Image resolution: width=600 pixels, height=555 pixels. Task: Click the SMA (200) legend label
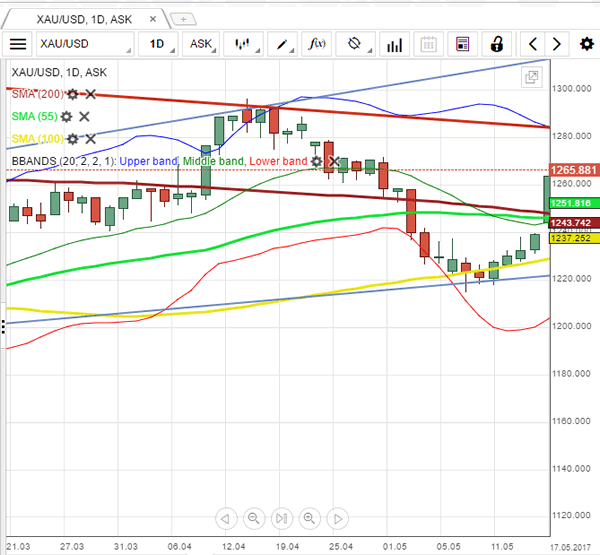38,94
